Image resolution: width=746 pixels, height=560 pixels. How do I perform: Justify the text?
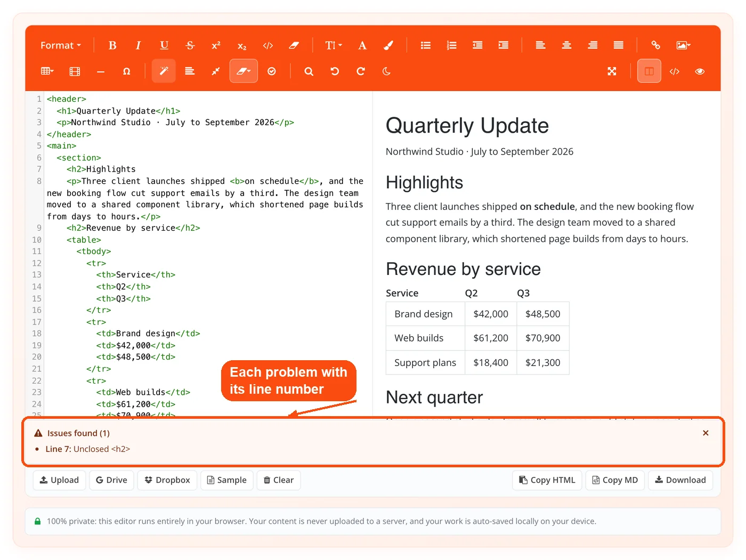[618, 45]
